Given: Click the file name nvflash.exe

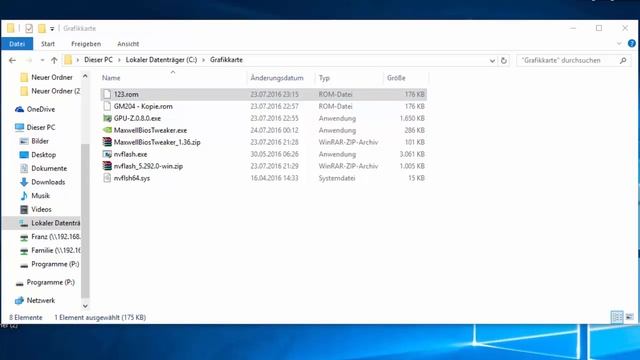Looking at the screenshot, I should coord(130,154).
